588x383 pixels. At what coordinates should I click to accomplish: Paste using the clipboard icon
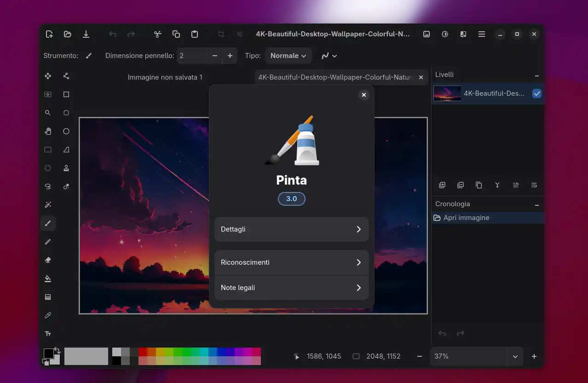[x=195, y=34]
